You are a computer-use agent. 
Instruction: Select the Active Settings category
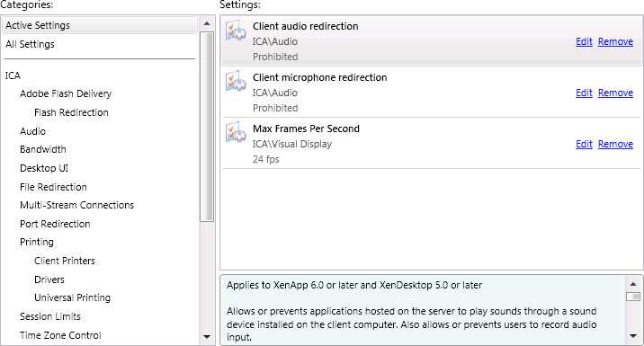(100, 25)
